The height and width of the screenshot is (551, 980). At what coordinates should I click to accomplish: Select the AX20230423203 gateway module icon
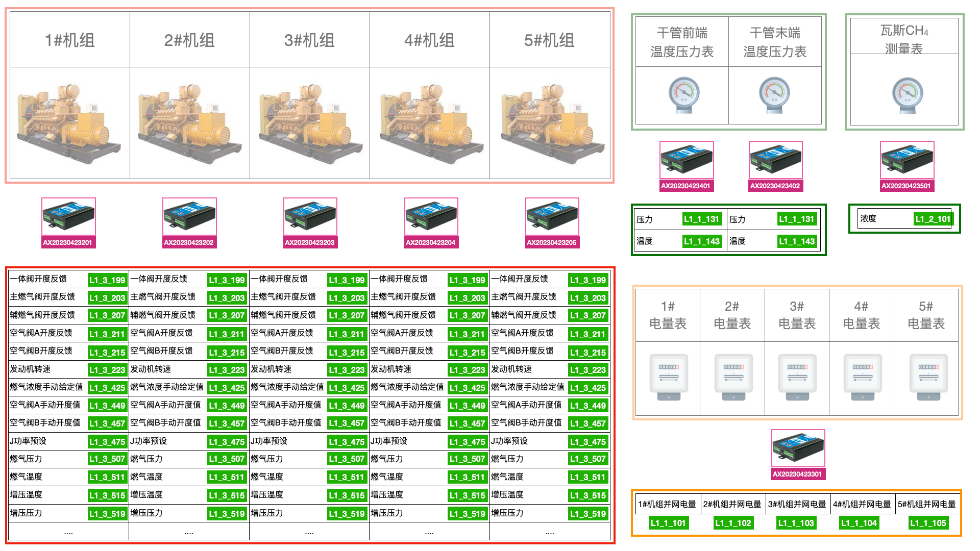310,217
